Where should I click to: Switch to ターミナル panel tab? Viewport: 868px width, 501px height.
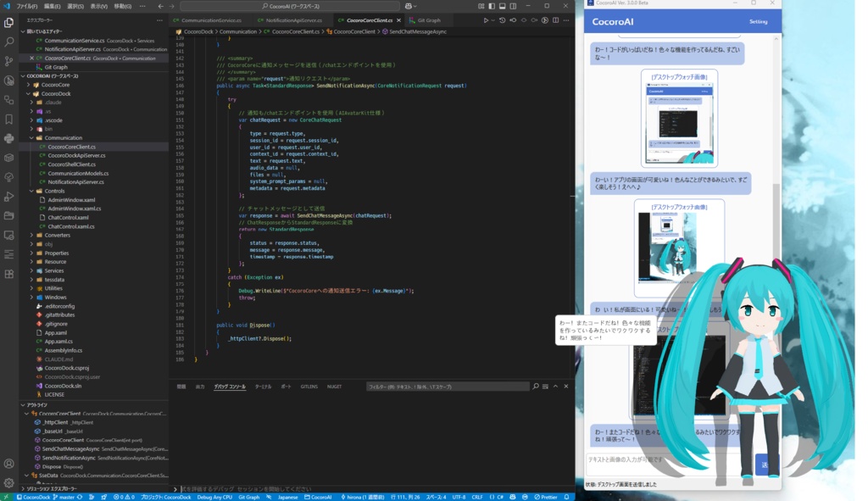click(x=263, y=387)
